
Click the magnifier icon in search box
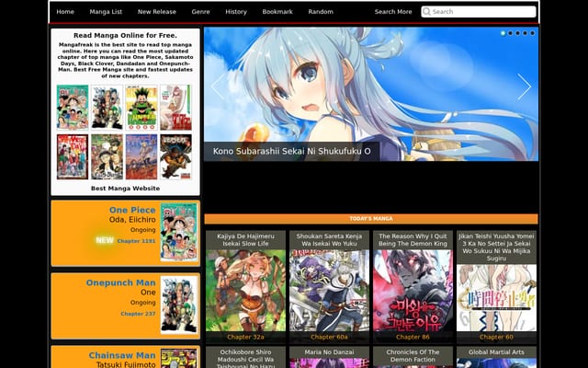pos(426,12)
